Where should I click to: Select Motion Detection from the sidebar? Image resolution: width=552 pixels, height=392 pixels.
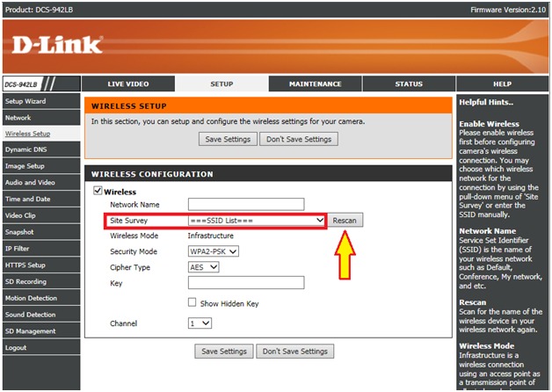coord(31,298)
